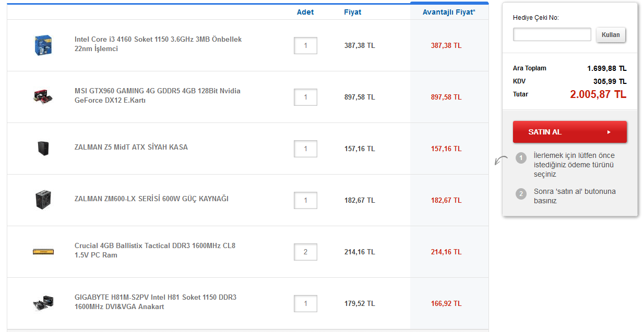This screenshot has width=644, height=332.
Task: Open the Gigabyte H81M motherboard image
Action: click(43, 303)
